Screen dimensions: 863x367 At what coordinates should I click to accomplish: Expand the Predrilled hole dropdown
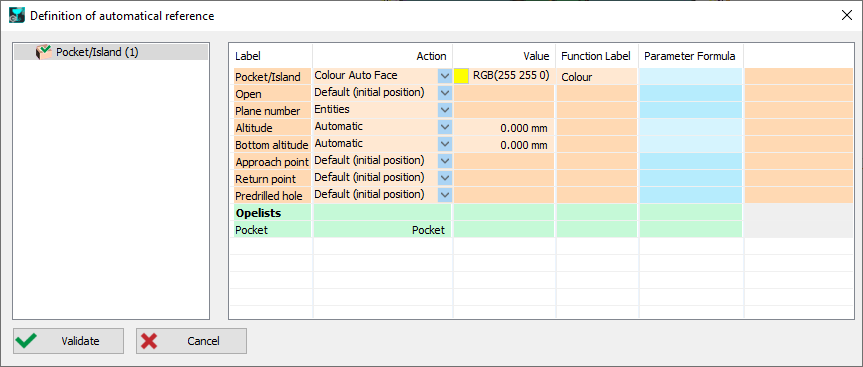point(445,195)
